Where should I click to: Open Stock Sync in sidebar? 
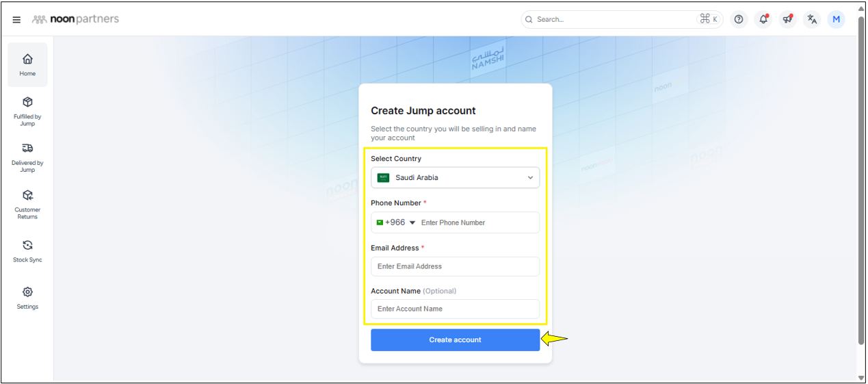(27, 251)
